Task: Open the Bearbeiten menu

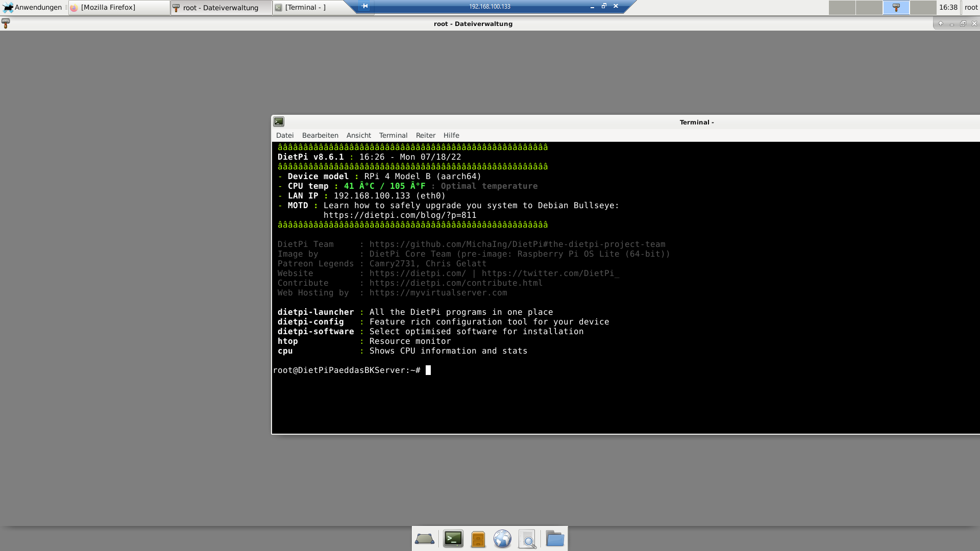Action: (320, 135)
